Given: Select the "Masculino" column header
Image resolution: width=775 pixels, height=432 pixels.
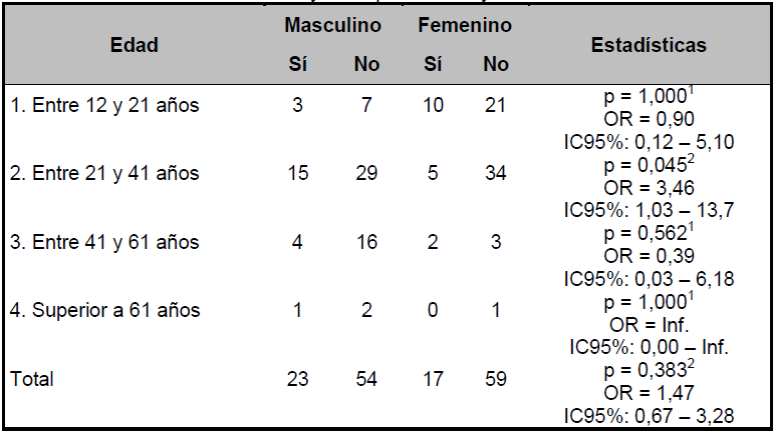Looking at the screenshot, I should click(x=331, y=23).
